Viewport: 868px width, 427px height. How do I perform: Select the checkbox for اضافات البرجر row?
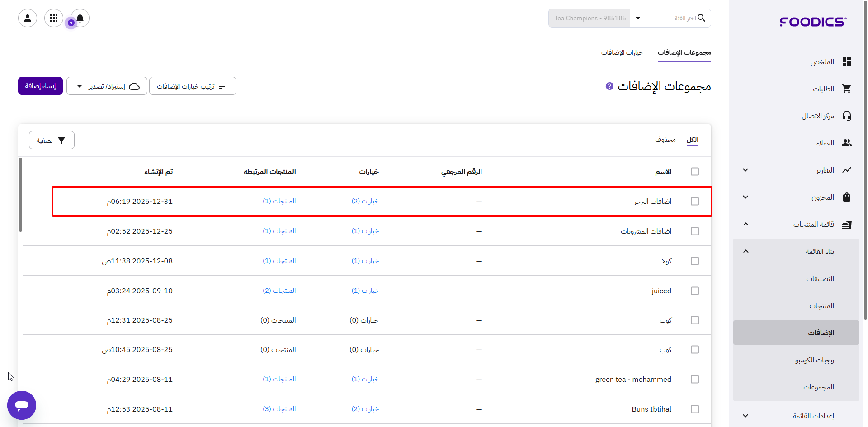pyautogui.click(x=694, y=202)
